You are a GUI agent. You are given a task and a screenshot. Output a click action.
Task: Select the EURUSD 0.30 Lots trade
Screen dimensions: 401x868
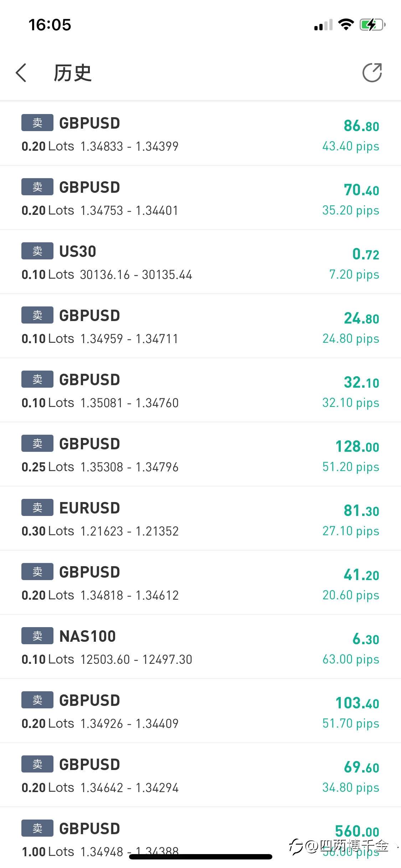click(x=200, y=519)
